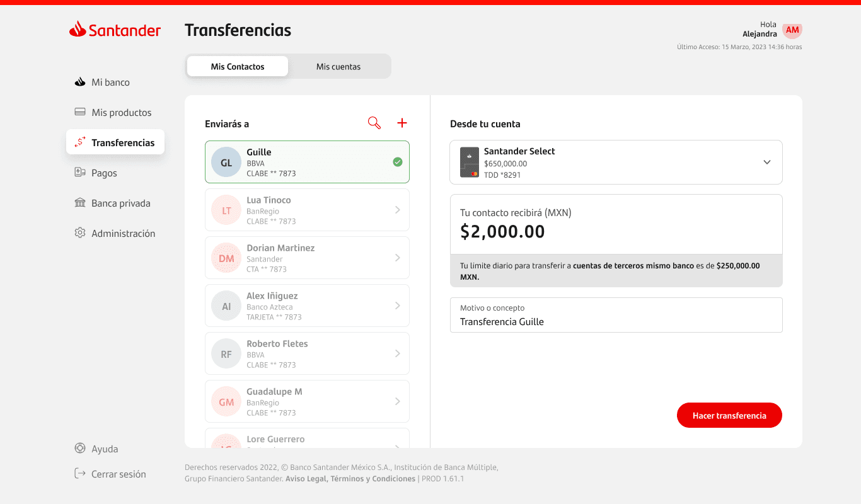Search contacts with the magnifier icon
This screenshot has height=504, width=861.
(x=374, y=123)
